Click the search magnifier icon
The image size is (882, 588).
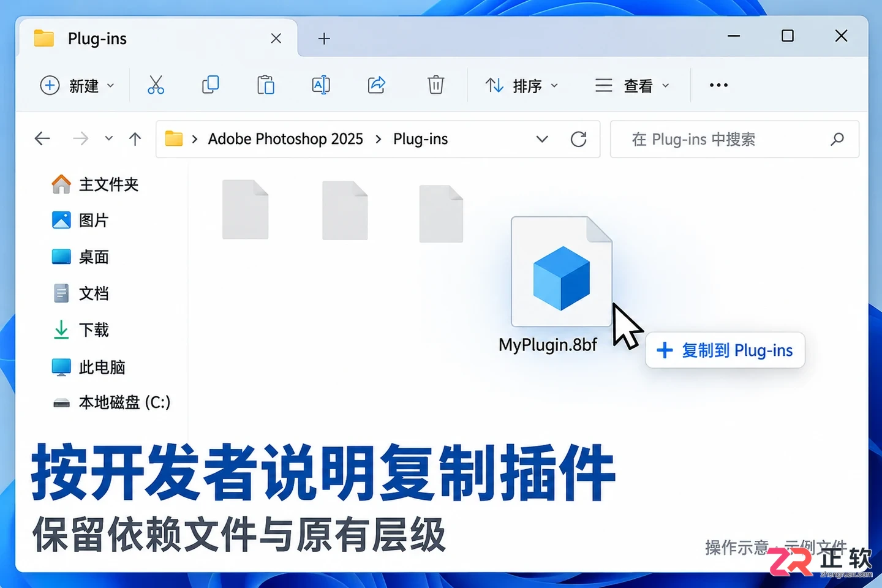pyautogui.click(x=837, y=139)
